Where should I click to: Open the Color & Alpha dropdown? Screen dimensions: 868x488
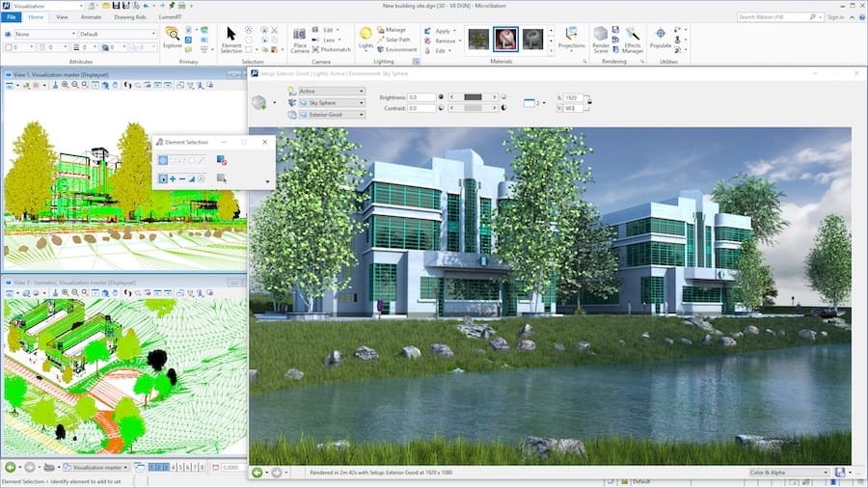pos(789,473)
